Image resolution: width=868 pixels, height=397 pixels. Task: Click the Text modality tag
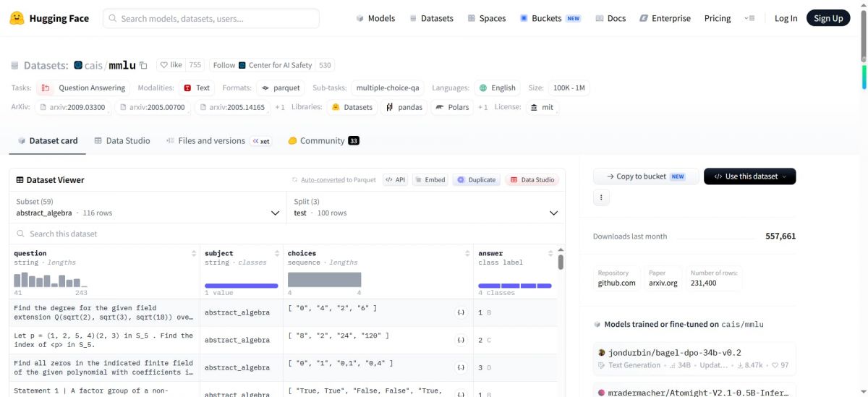[197, 88]
